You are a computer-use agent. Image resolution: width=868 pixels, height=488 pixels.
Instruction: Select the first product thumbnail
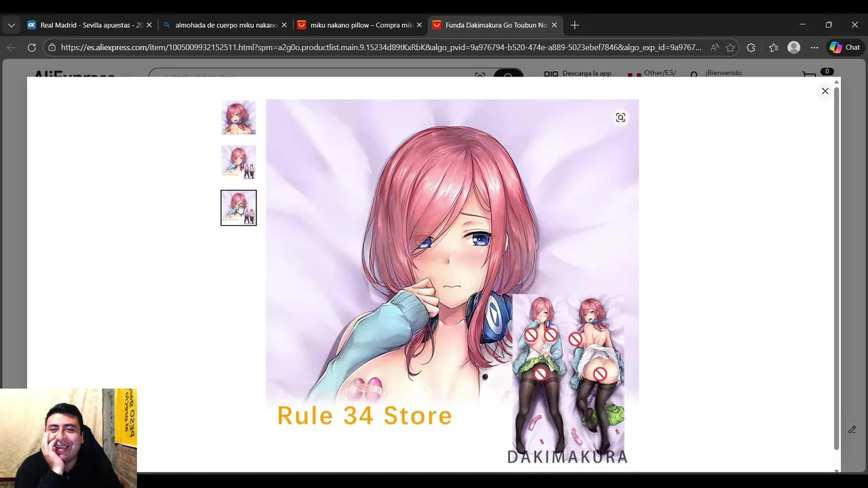pos(239,118)
